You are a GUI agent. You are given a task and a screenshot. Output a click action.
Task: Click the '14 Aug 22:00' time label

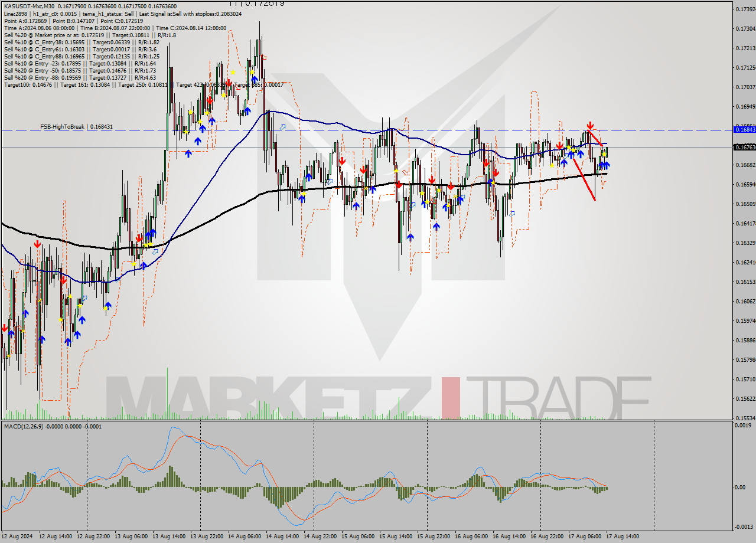pos(320,537)
